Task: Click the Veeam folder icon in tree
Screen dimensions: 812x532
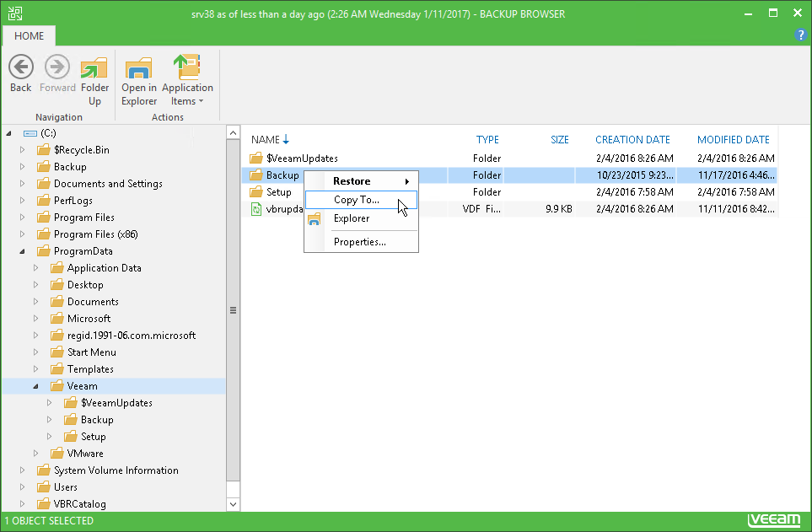Action: (x=57, y=386)
